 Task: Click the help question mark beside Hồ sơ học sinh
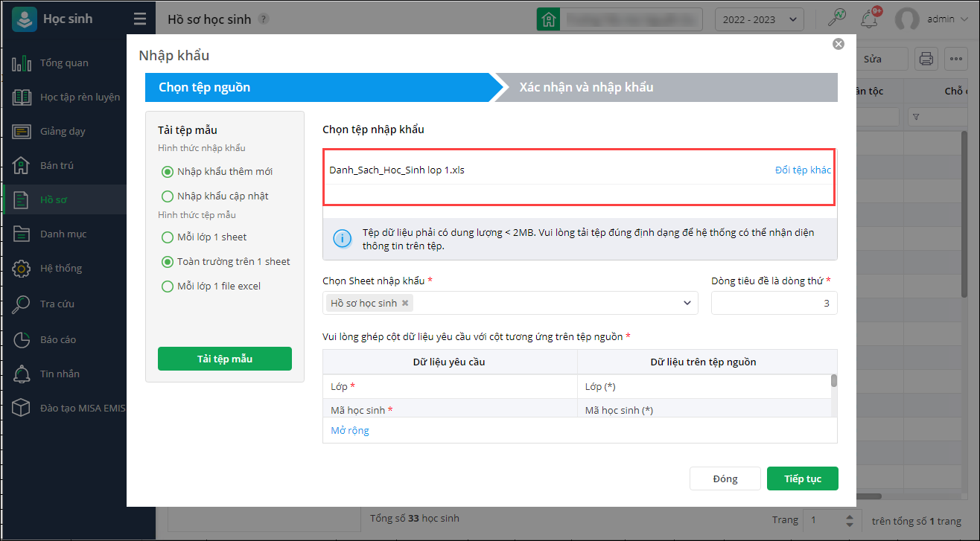tap(264, 19)
